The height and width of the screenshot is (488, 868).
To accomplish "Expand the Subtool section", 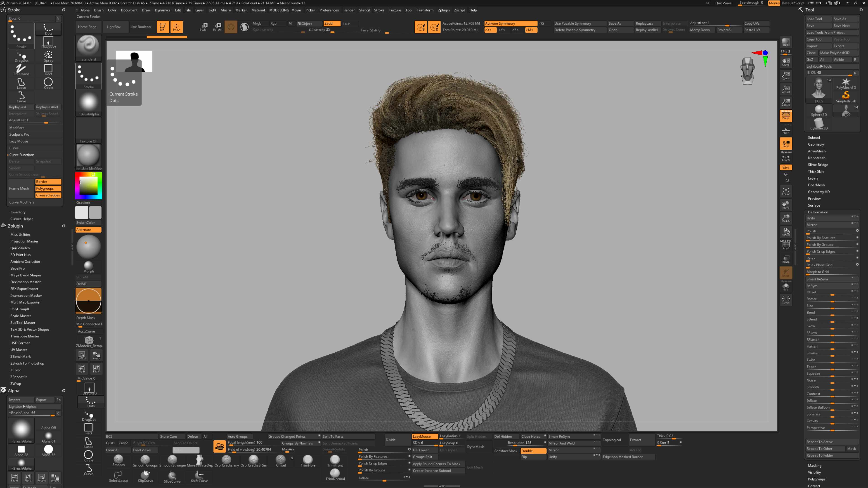I will [x=814, y=137].
